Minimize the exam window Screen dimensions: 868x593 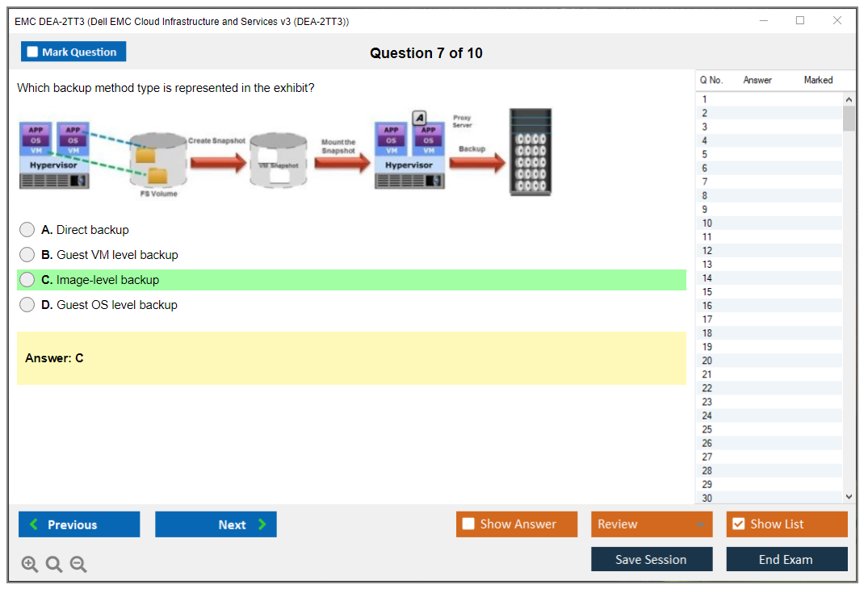(x=763, y=21)
